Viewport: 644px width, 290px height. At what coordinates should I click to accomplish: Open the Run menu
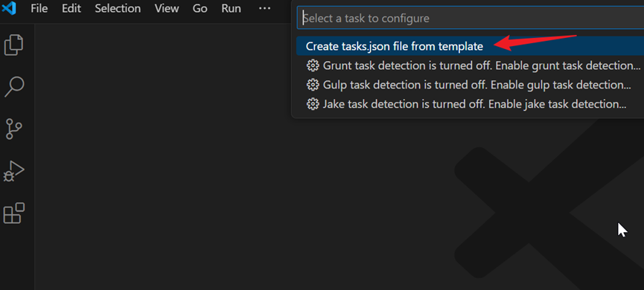coord(232,8)
